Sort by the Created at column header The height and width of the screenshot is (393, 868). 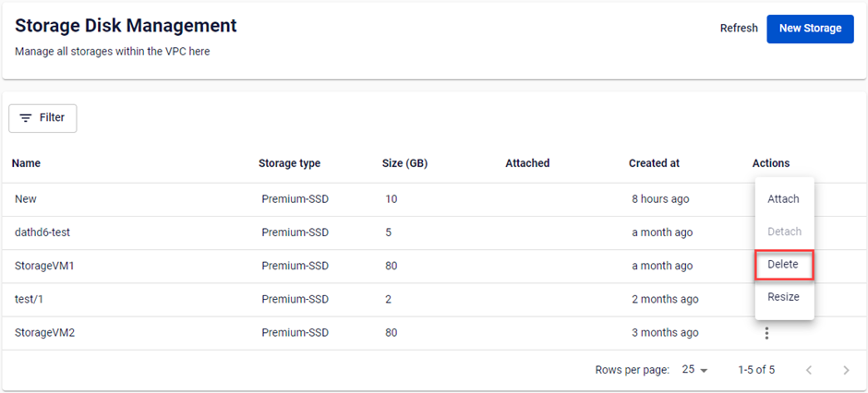(654, 163)
